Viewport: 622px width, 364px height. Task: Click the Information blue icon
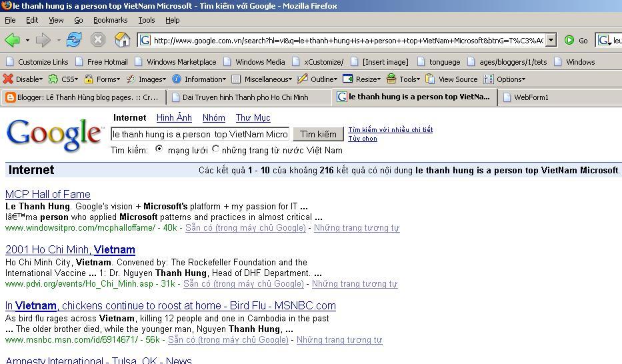[x=177, y=79]
